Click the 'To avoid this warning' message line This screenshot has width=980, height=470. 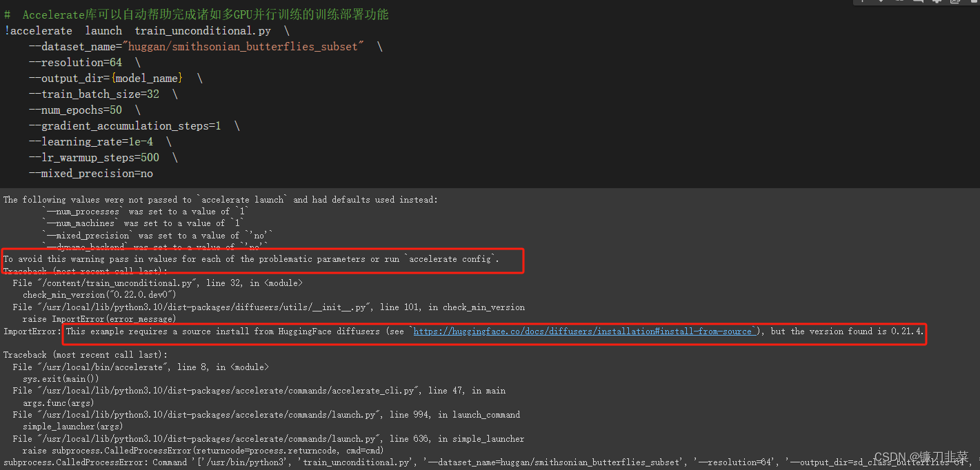pyautogui.click(x=252, y=259)
